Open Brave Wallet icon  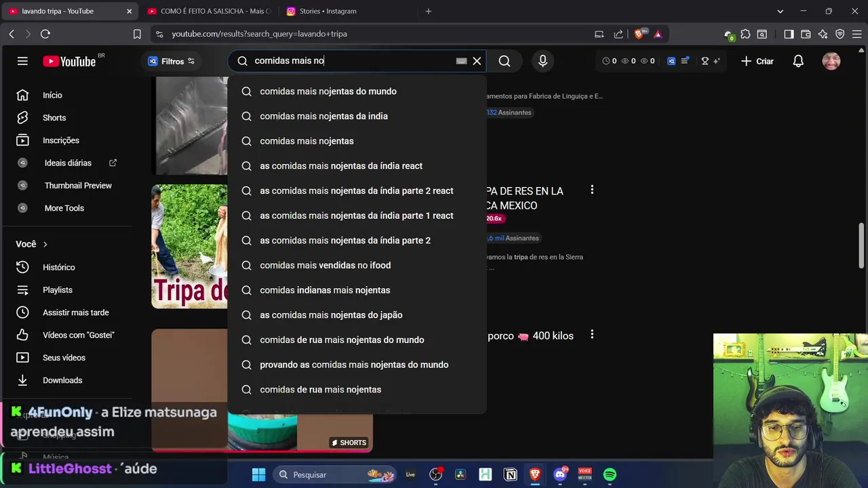(806, 34)
